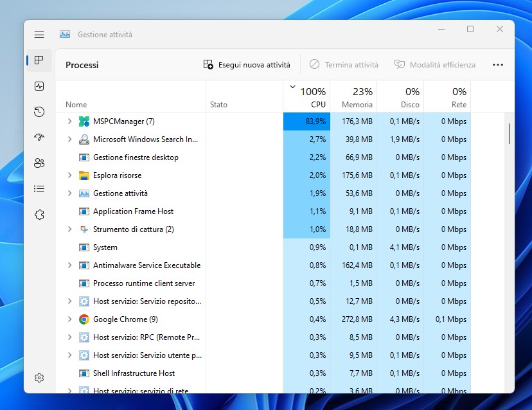Open the Services page in sidebar

coord(39,215)
